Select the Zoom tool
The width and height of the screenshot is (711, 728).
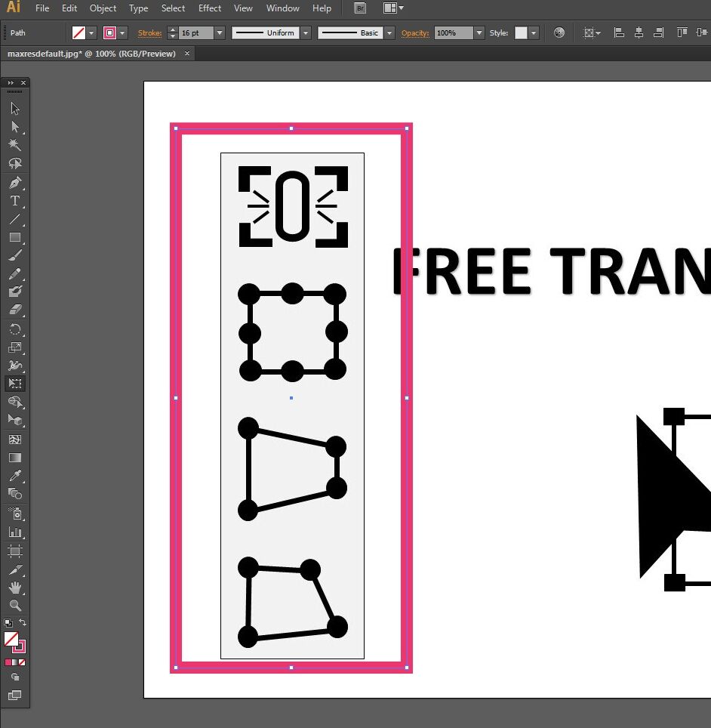(x=15, y=605)
